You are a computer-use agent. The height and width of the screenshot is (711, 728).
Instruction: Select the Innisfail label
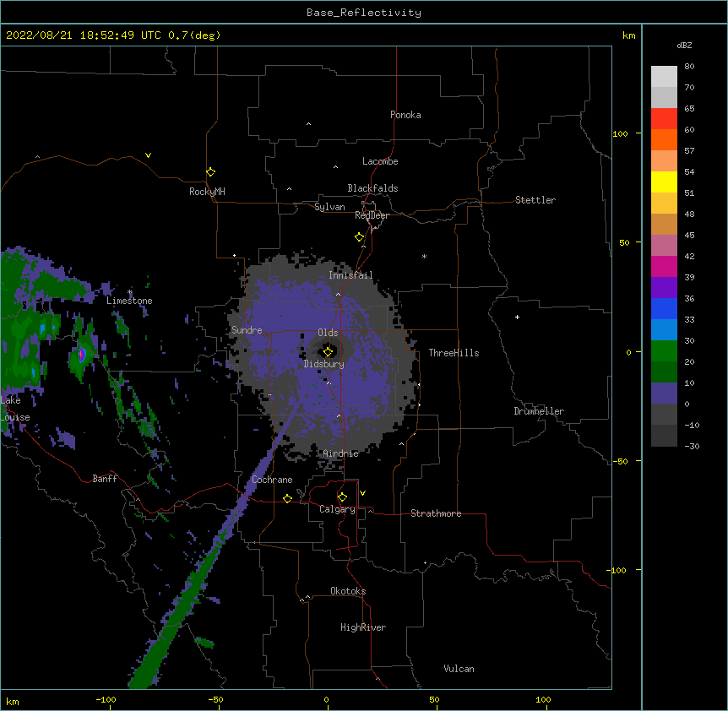point(350,275)
